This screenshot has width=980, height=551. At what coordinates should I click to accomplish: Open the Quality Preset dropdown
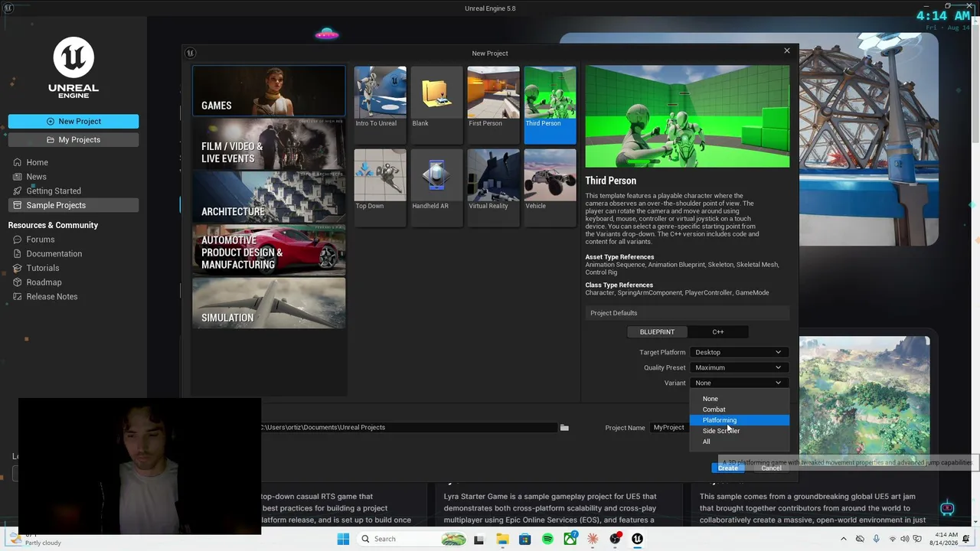coord(738,368)
